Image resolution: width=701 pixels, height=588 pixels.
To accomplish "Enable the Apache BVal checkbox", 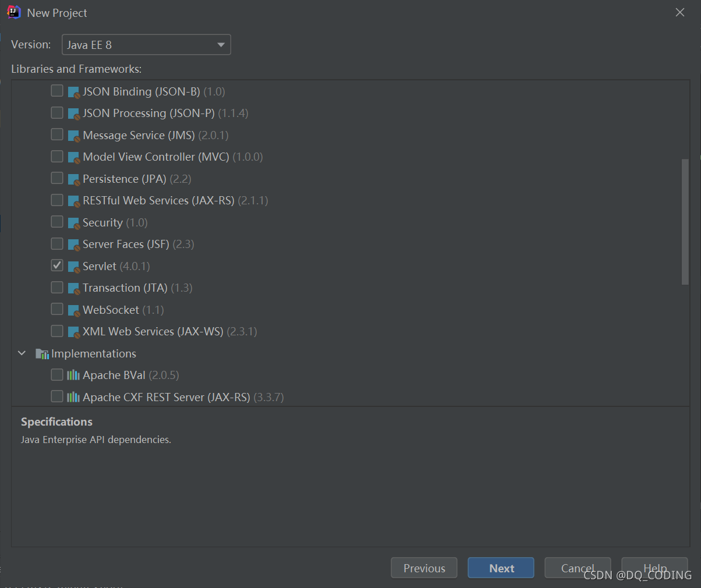I will (57, 374).
